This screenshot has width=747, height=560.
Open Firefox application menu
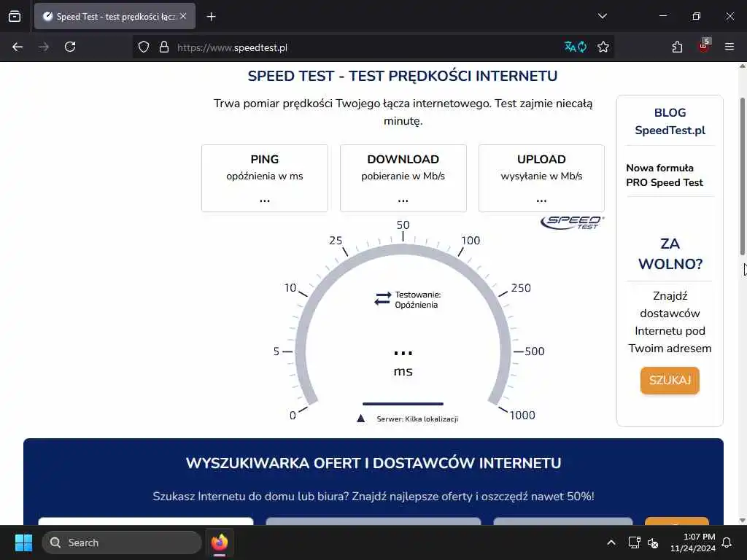click(729, 47)
